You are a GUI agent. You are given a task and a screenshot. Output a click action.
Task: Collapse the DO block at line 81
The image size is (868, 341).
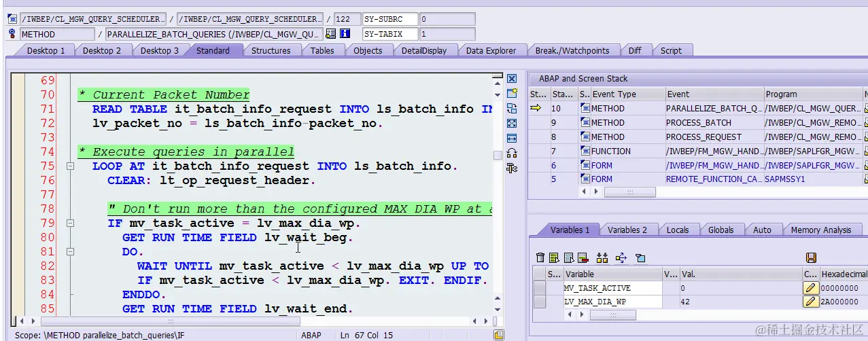tap(69, 252)
